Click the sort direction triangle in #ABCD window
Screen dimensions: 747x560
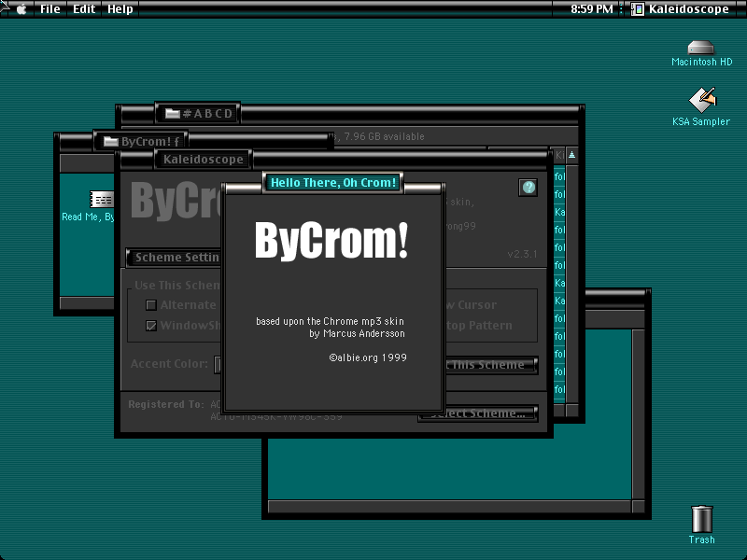click(x=571, y=155)
